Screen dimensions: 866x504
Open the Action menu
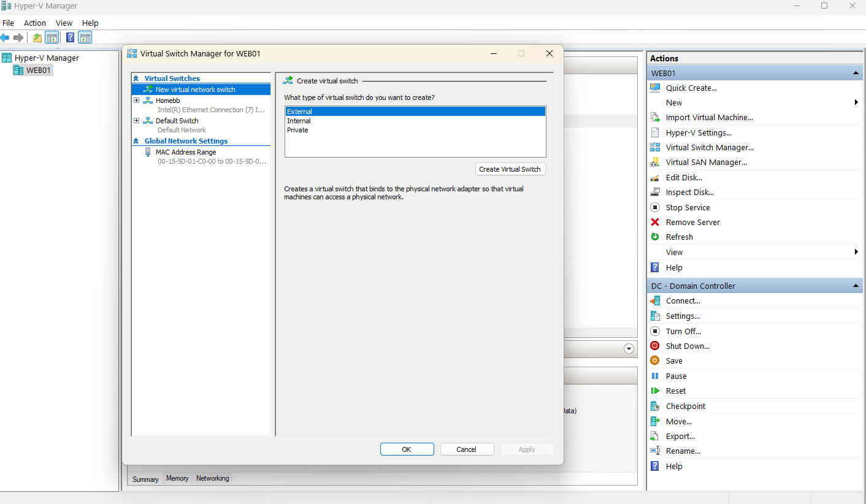[35, 23]
